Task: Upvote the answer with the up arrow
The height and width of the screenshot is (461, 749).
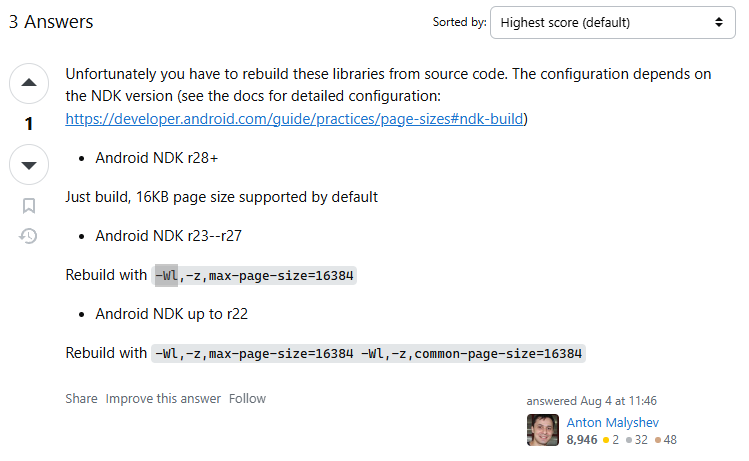Action: point(29,84)
